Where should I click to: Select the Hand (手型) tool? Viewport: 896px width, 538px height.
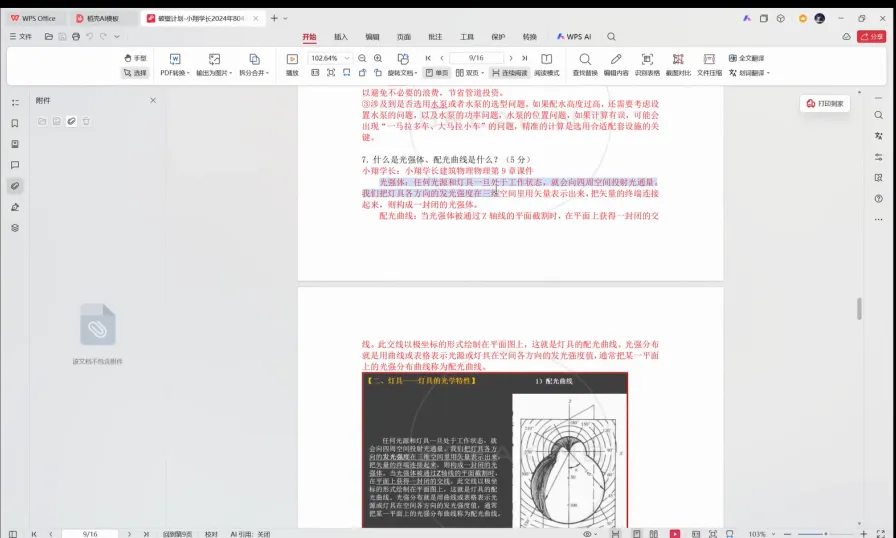point(135,58)
